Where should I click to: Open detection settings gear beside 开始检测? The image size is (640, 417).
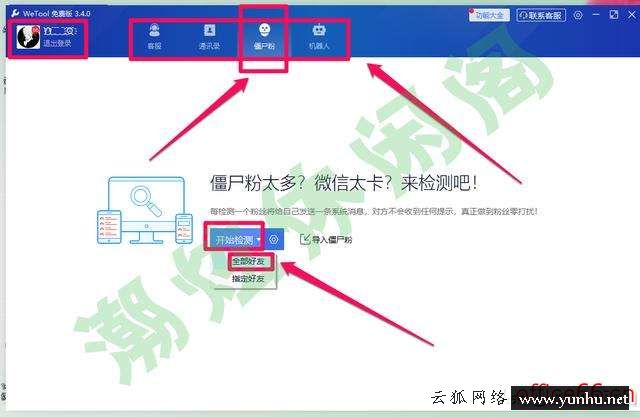pyautogui.click(x=274, y=240)
